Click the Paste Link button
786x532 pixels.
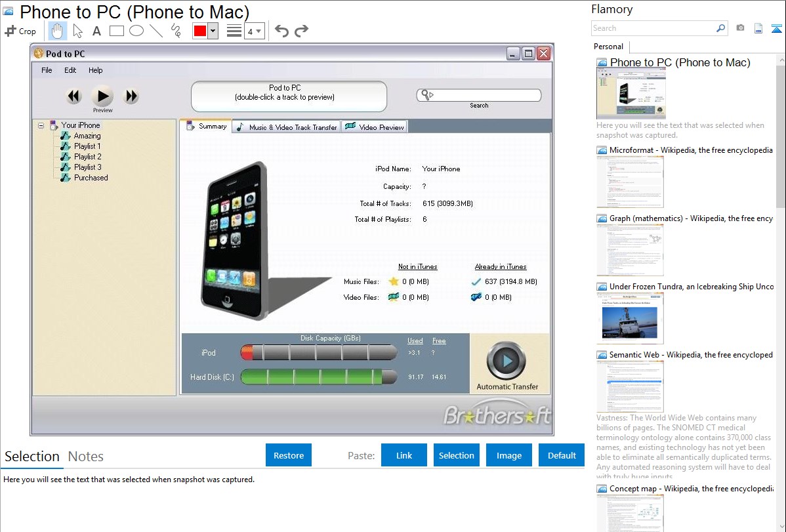point(404,455)
